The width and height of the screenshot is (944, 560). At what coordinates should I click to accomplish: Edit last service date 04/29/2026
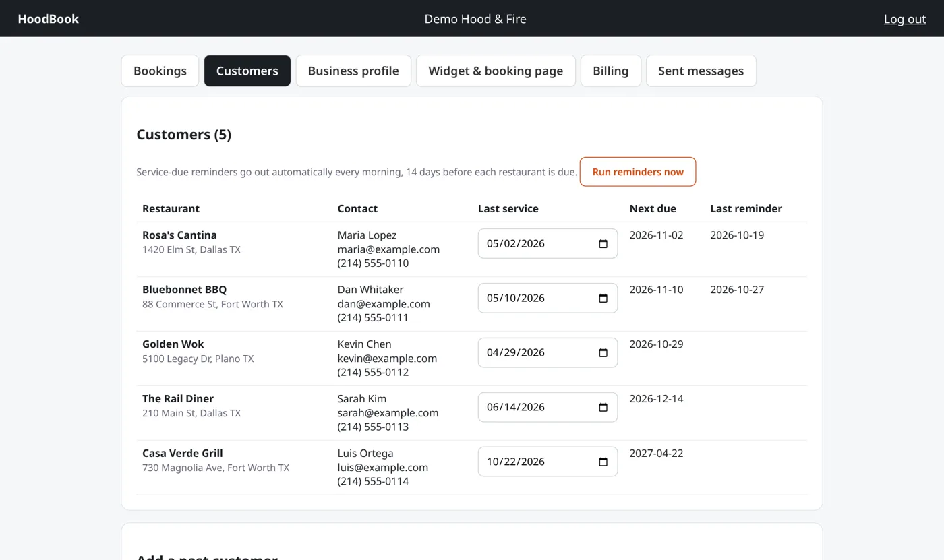click(x=548, y=352)
